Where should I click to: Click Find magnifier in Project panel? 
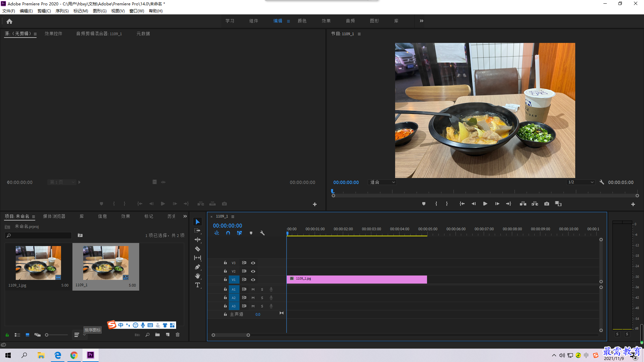(x=147, y=335)
